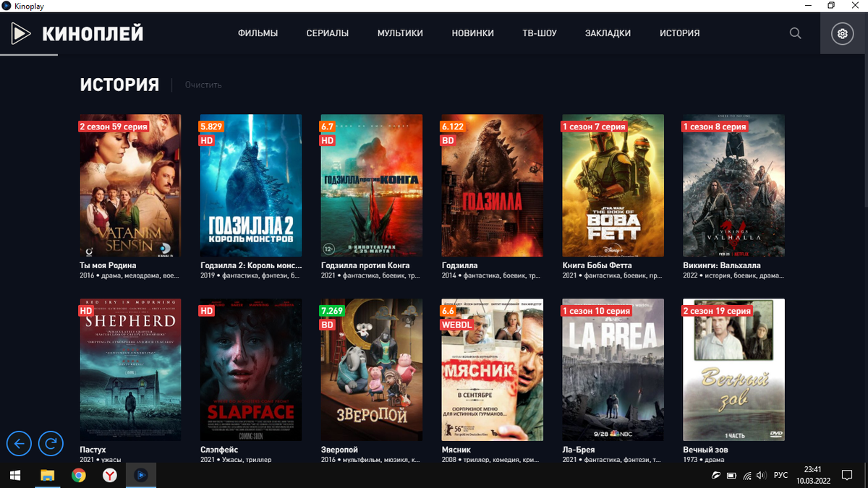Screen dimensions: 868x488
Task: Click the title Книга Бобы Фетта
Action: point(597,265)
